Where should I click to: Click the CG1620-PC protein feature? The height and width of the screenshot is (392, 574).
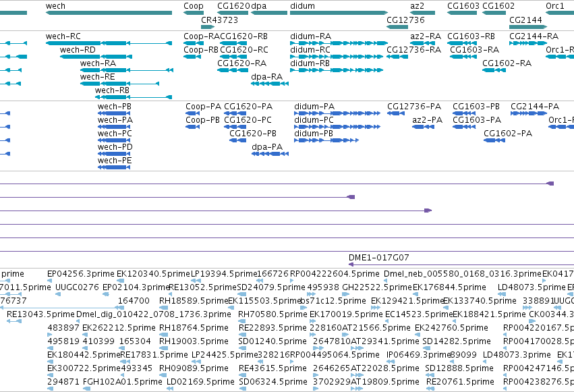tap(235, 127)
